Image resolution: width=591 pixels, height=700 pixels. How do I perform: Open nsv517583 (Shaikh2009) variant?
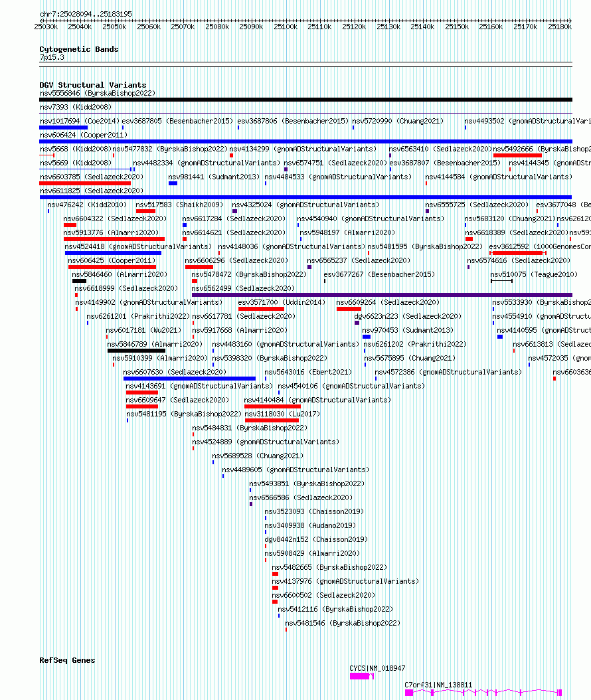click(x=179, y=205)
